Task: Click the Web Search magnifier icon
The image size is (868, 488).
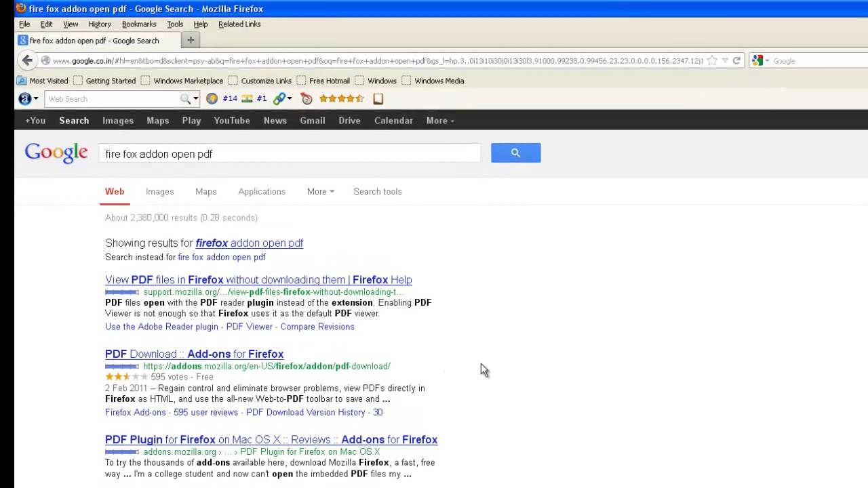Action: pyautogui.click(x=185, y=99)
